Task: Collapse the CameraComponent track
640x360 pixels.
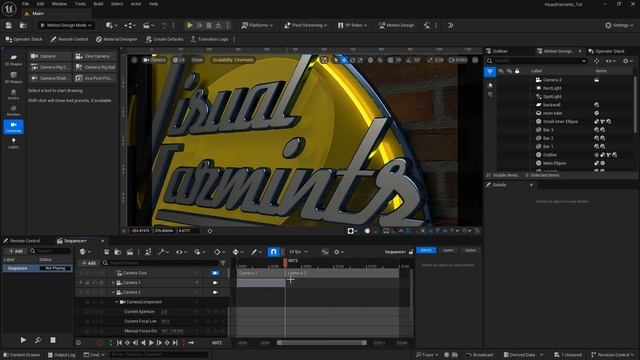Action: coord(117,302)
